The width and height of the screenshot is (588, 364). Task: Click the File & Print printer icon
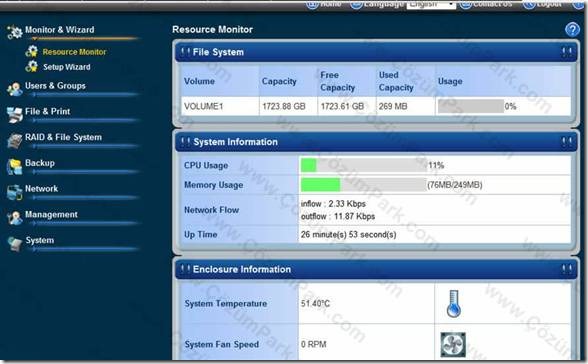[x=15, y=114]
